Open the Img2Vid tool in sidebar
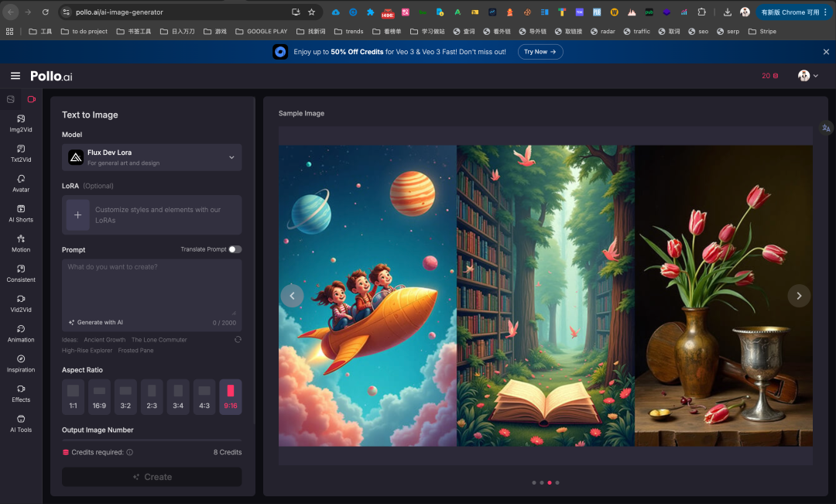The width and height of the screenshot is (836, 504). tap(21, 123)
